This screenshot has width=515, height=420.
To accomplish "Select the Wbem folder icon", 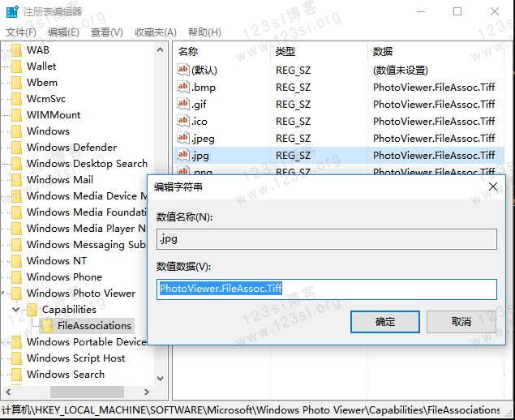I will pyautogui.click(x=16, y=83).
